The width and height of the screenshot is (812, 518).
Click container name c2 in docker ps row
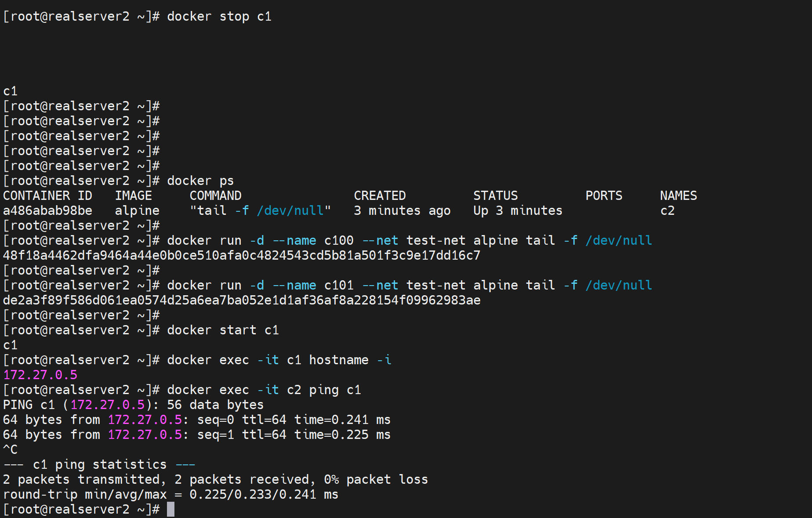point(667,211)
